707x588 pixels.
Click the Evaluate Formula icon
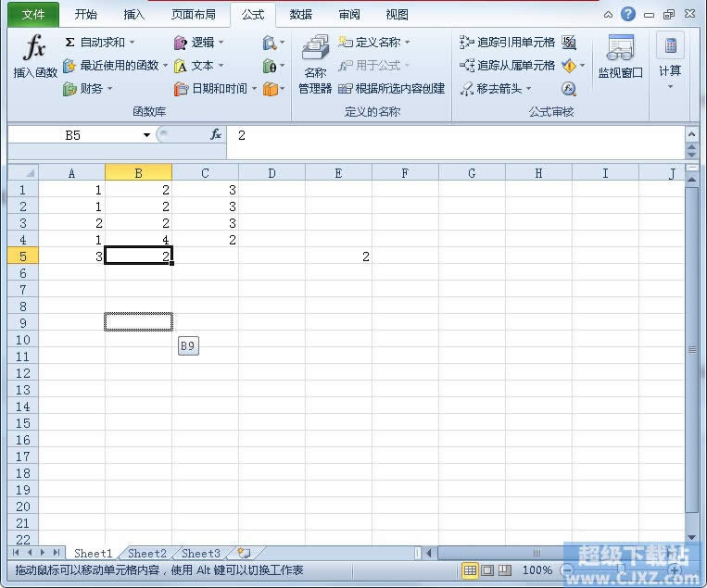click(x=569, y=89)
